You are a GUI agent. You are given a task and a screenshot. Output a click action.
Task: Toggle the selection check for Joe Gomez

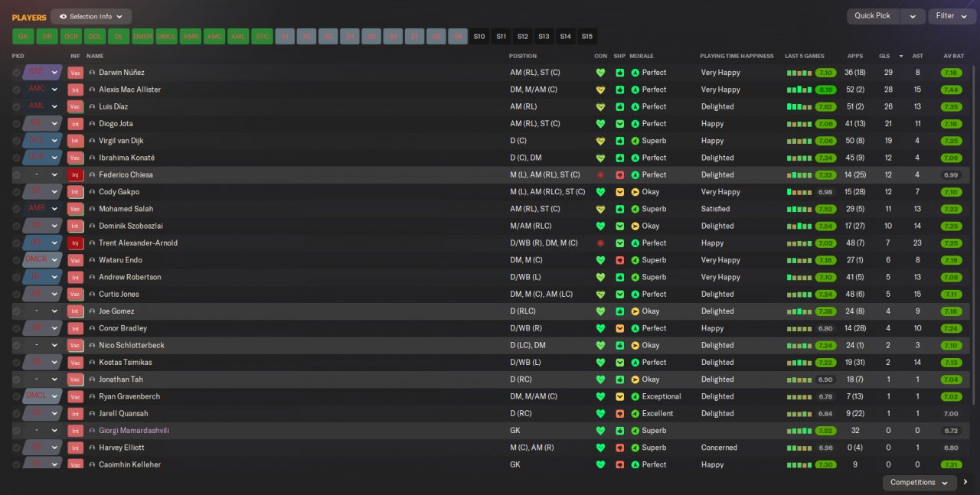pyautogui.click(x=16, y=311)
